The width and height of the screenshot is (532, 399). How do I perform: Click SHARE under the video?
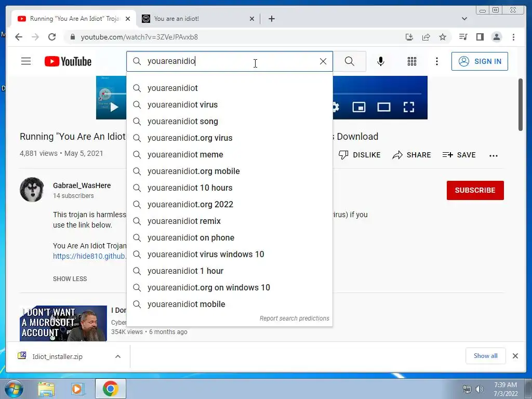(x=411, y=155)
